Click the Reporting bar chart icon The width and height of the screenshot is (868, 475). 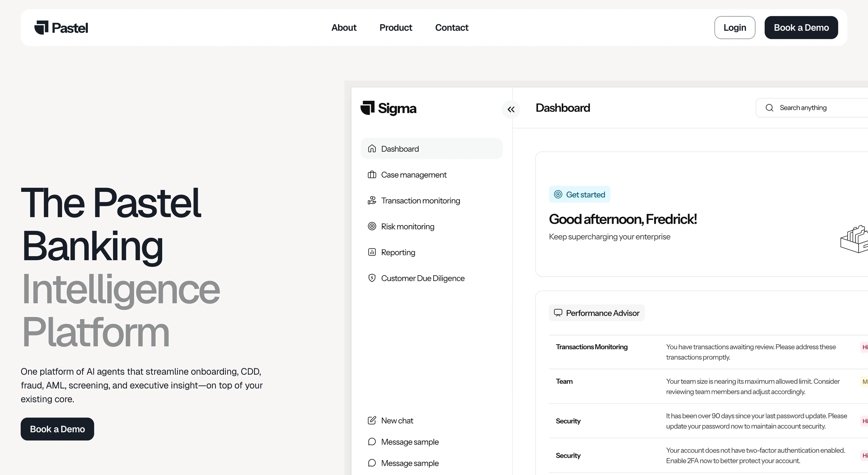[x=372, y=252]
